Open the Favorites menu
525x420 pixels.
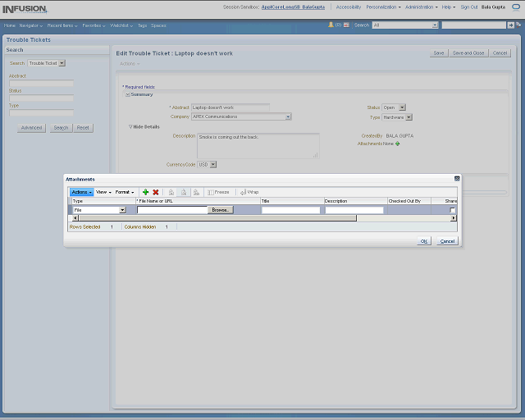94,25
